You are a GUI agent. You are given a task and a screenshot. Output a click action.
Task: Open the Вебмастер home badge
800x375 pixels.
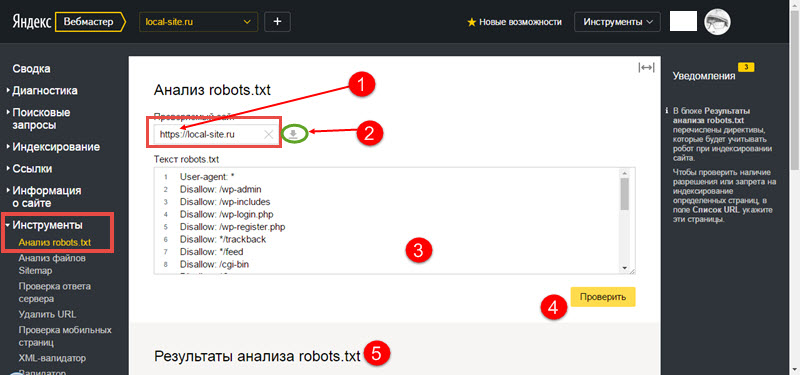click(x=90, y=22)
